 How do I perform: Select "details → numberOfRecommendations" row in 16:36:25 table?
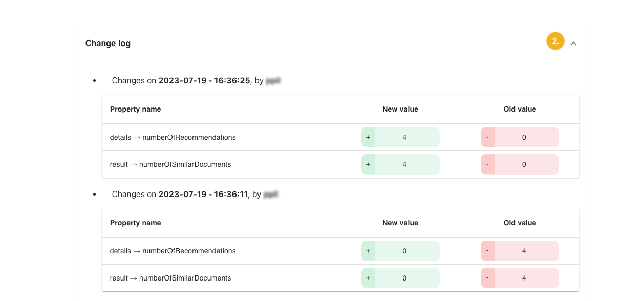pyautogui.click(x=173, y=137)
